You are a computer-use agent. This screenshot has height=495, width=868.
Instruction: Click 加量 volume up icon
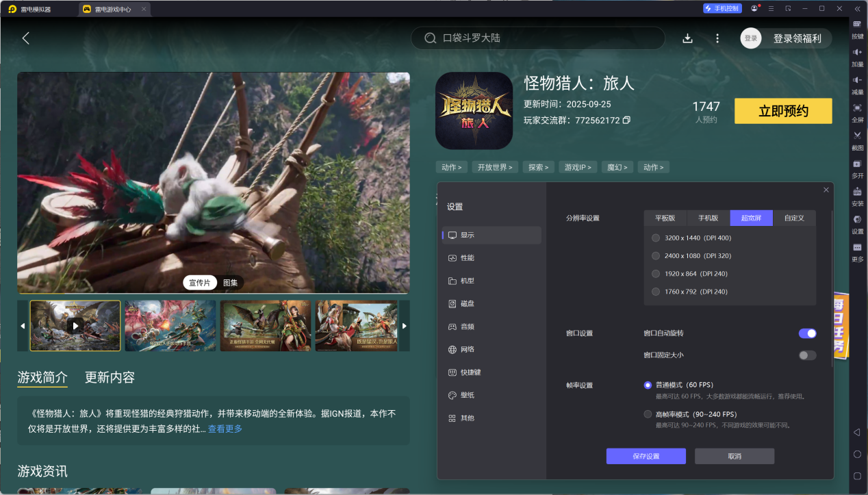pyautogui.click(x=857, y=57)
